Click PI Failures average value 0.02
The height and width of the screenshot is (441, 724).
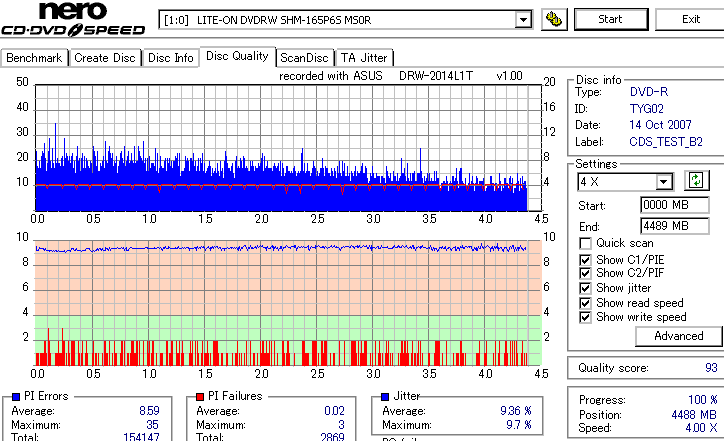click(x=334, y=411)
